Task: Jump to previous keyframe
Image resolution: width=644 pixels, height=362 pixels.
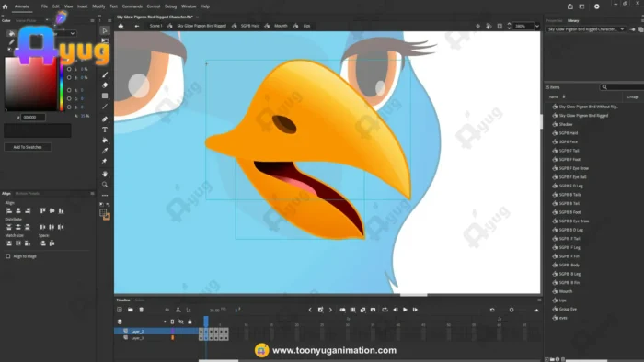Action: click(310, 310)
